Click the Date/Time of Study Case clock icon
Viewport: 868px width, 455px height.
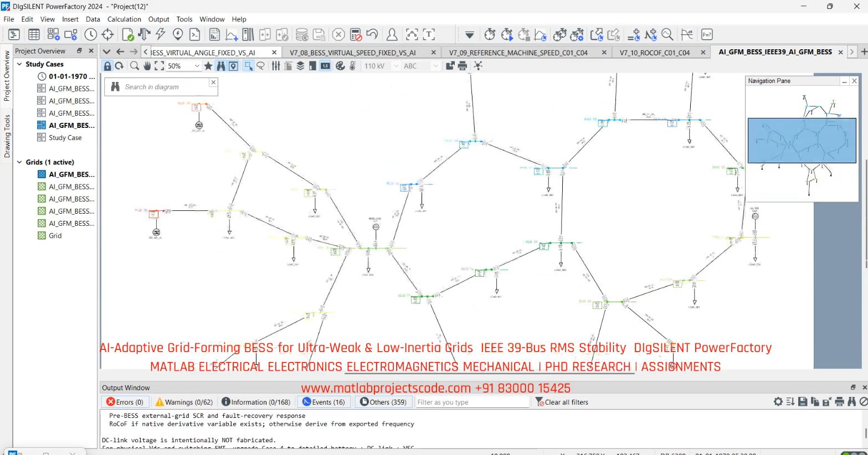pyautogui.click(x=91, y=34)
